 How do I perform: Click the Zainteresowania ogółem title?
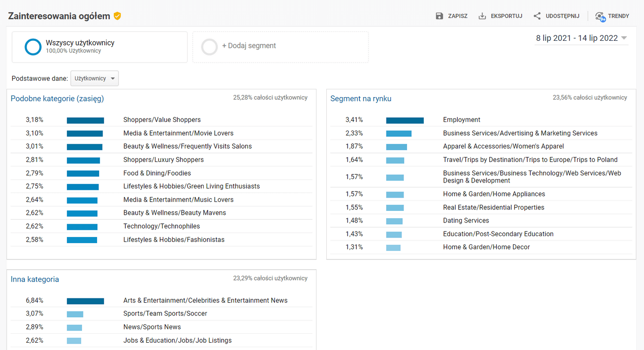pyautogui.click(x=59, y=16)
